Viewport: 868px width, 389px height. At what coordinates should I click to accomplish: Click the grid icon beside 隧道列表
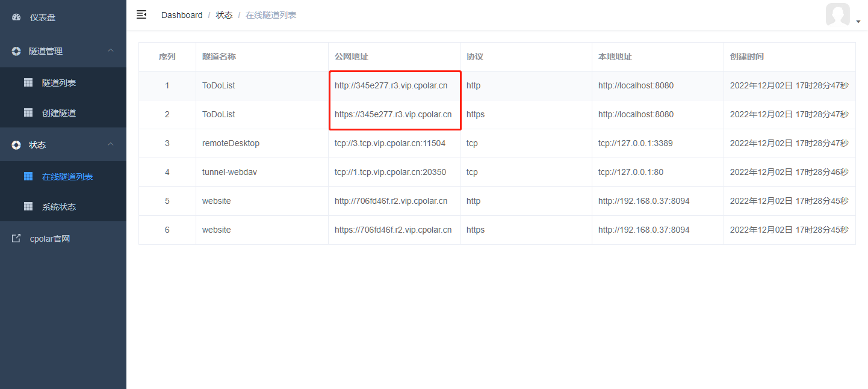(x=28, y=82)
